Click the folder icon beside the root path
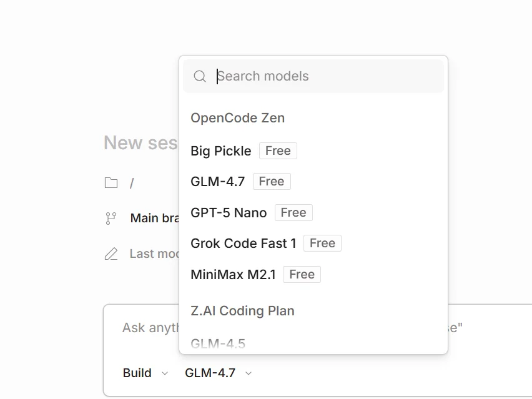 [111, 183]
